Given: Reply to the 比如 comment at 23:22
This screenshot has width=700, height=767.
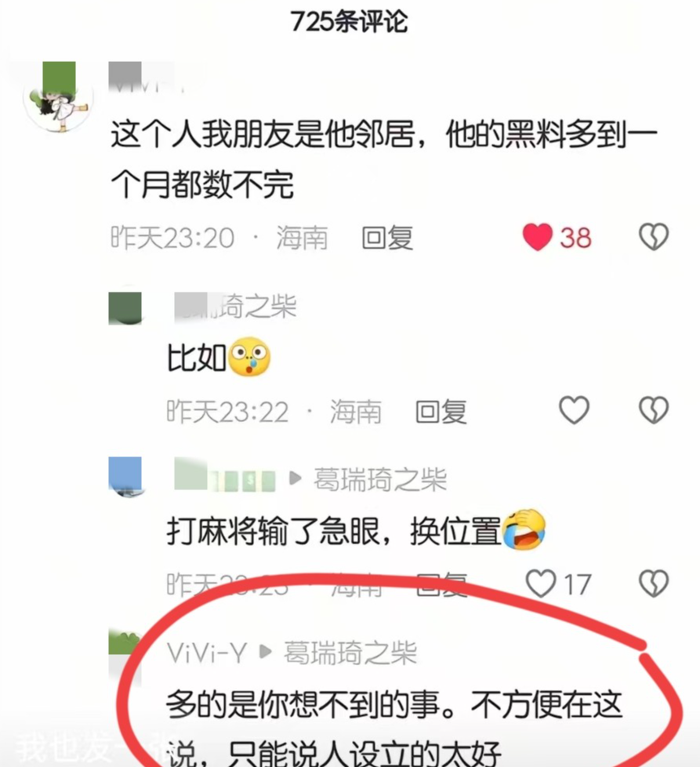Looking at the screenshot, I should point(441,411).
